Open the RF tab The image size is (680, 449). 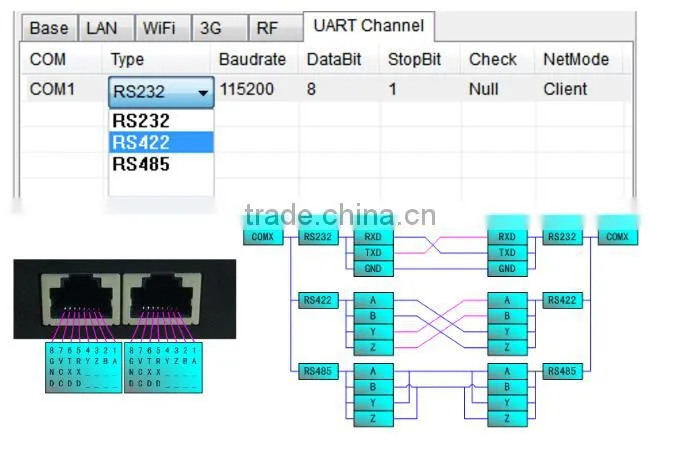(x=276, y=28)
